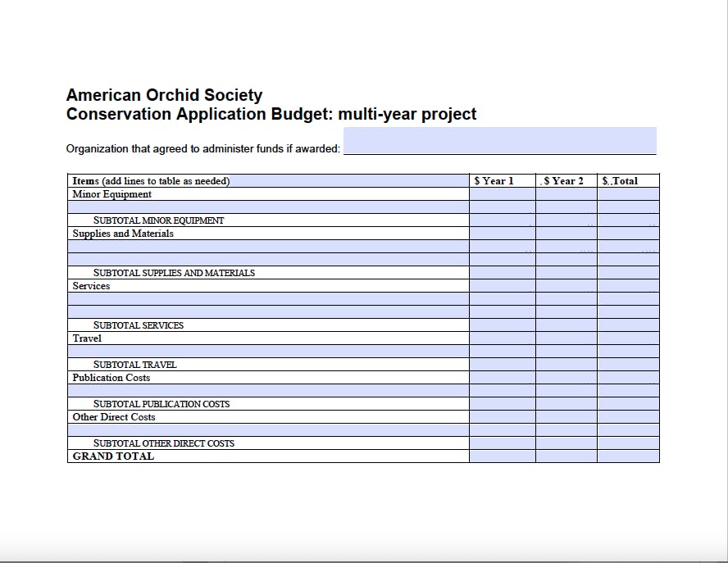728x563 pixels.
Task: Click blank item line under Publication Costs
Action: 268,391
